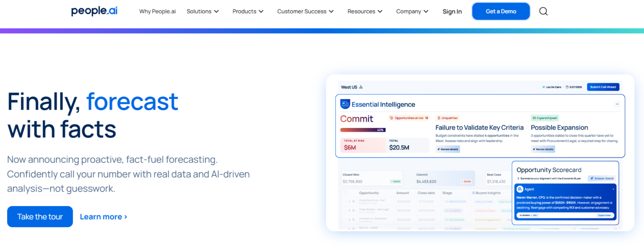Click the 3 - VALIDATION stage tag

[454, 219]
